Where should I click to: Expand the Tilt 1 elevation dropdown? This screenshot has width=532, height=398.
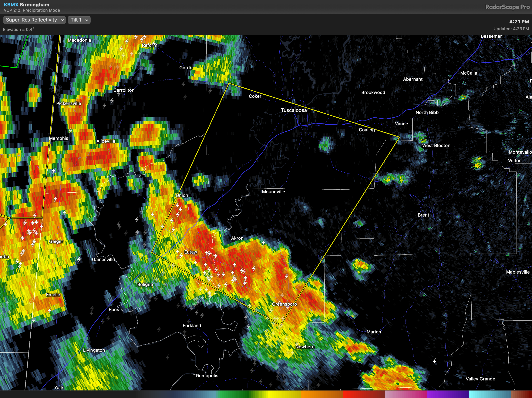click(79, 20)
